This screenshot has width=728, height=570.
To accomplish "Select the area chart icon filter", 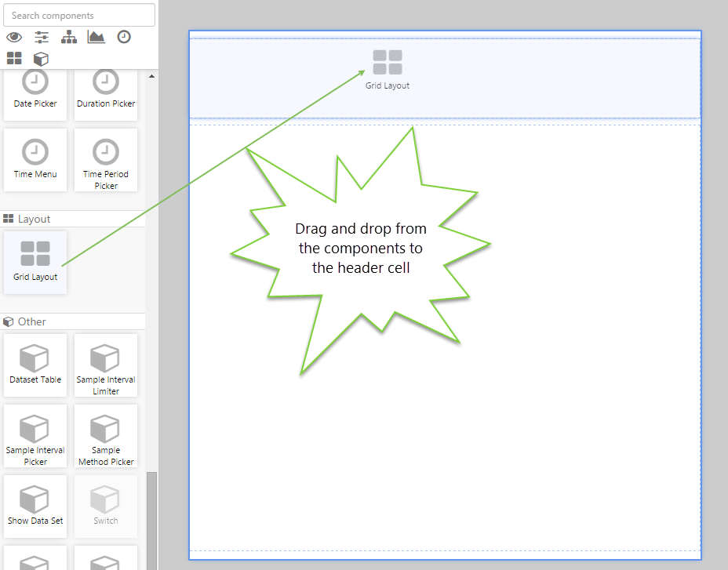I will (x=96, y=37).
